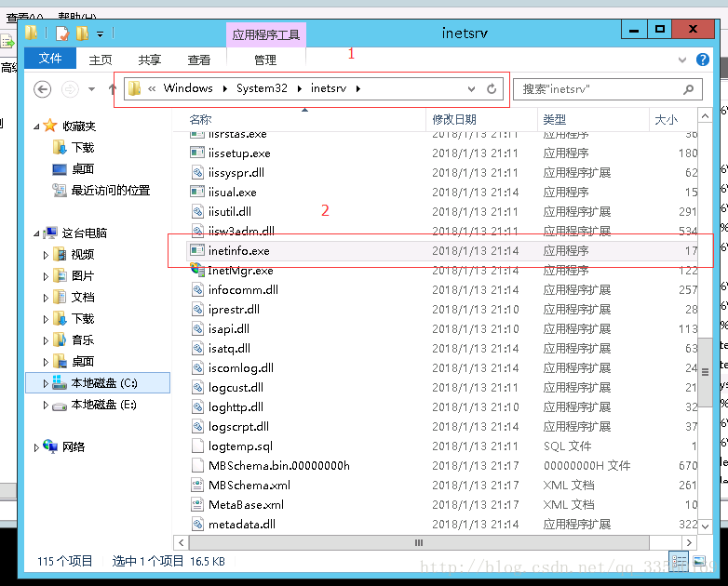Select the metadata.dll file icon
Image resolution: width=728 pixels, height=586 pixels.
click(x=197, y=524)
